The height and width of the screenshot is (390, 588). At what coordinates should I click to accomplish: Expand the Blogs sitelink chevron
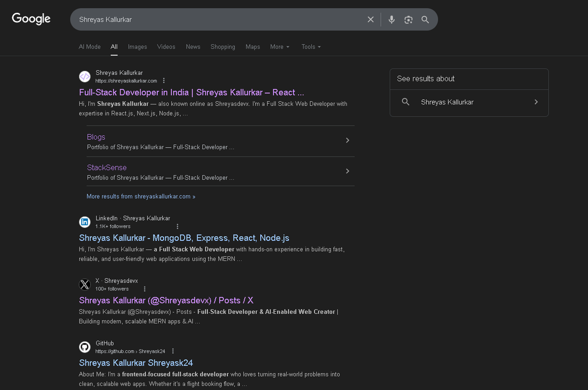pos(347,140)
